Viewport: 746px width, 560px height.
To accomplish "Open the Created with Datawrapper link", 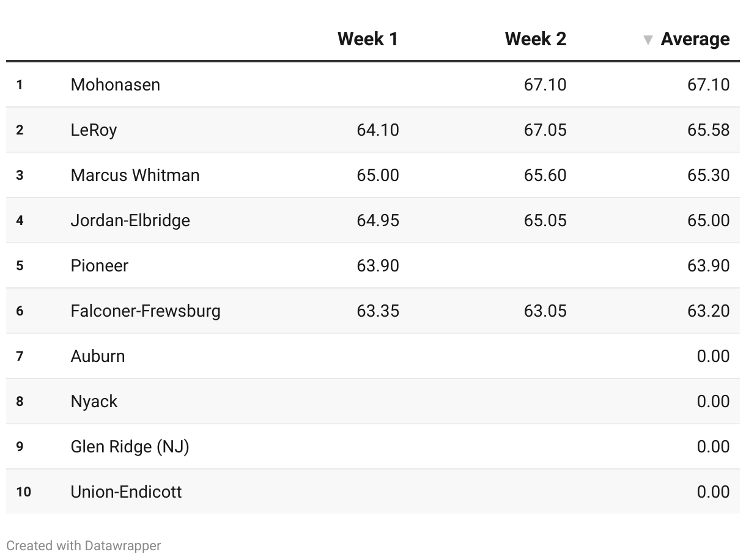I will 84,545.
